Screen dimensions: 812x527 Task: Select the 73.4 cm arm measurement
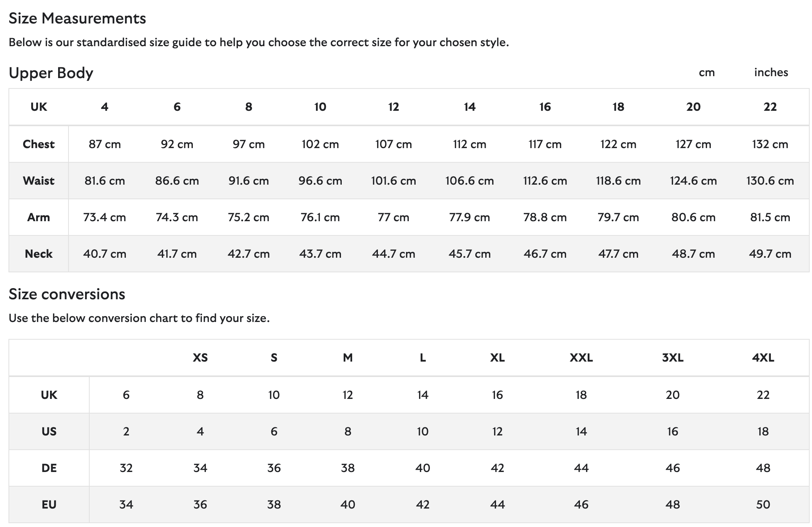(104, 217)
